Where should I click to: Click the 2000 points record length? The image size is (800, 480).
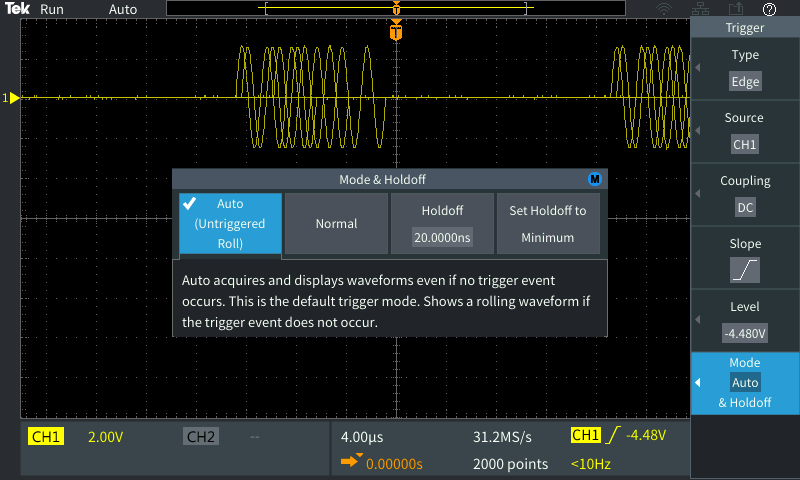pyautogui.click(x=510, y=464)
